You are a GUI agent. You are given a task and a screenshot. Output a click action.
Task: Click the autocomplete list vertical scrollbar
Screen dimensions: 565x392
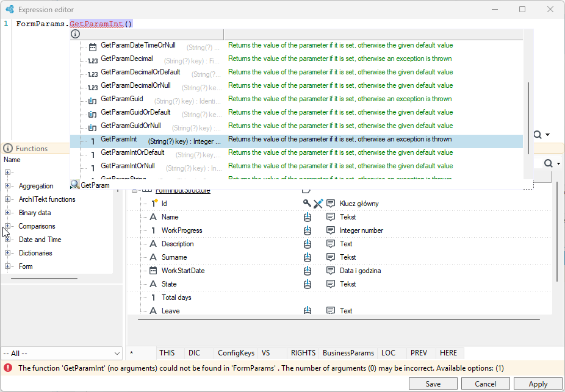tap(528, 118)
